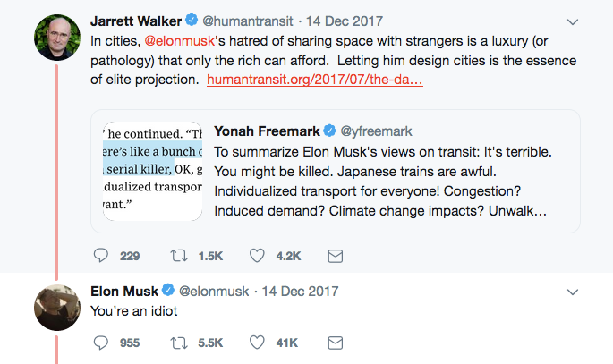Open Elon Musk's profile name
The width and height of the screenshot is (613, 364).
pyautogui.click(x=124, y=292)
